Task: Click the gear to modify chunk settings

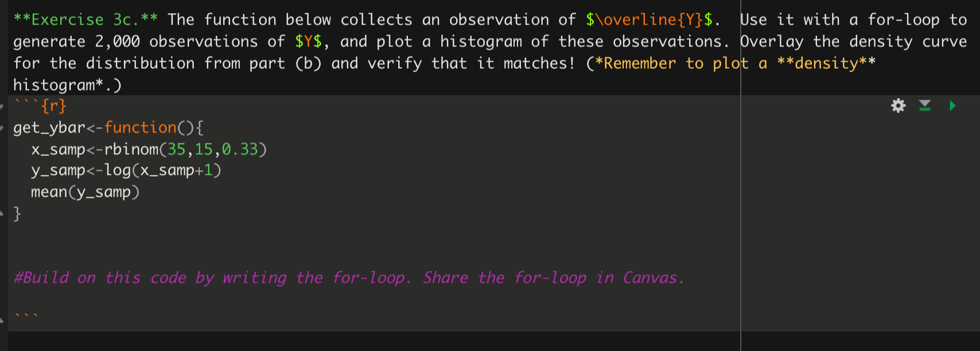Action: coord(898,106)
